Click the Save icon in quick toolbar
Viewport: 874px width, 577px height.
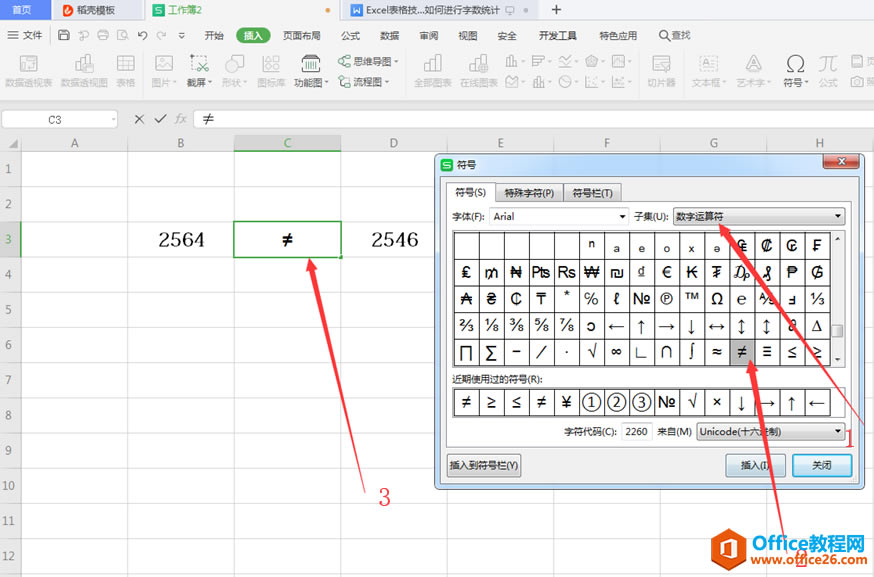(64, 35)
